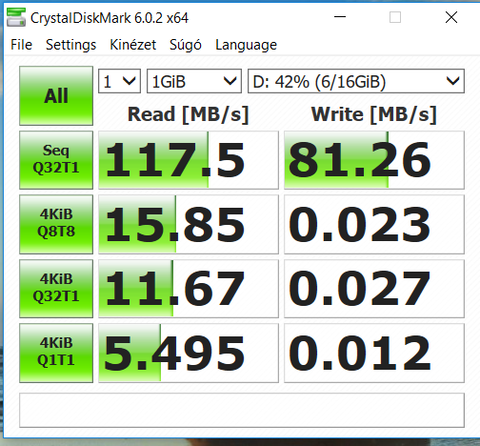The image size is (480, 446).
Task: Click the CrystalDiskMark app icon in title bar
Action: pyautogui.click(x=16, y=17)
